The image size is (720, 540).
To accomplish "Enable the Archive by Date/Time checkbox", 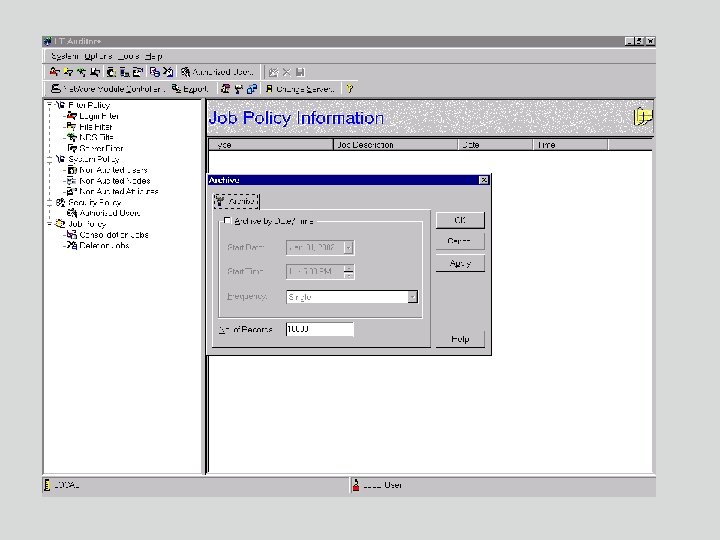I will [227, 221].
